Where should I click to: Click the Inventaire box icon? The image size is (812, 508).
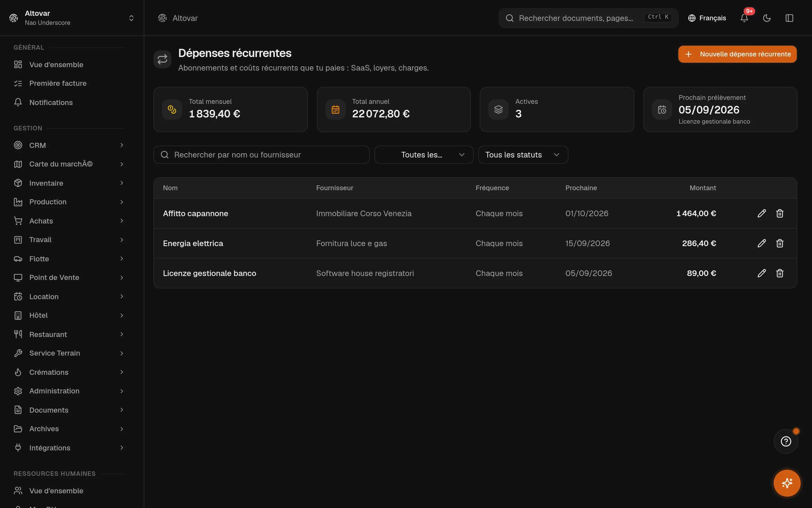pyautogui.click(x=18, y=183)
